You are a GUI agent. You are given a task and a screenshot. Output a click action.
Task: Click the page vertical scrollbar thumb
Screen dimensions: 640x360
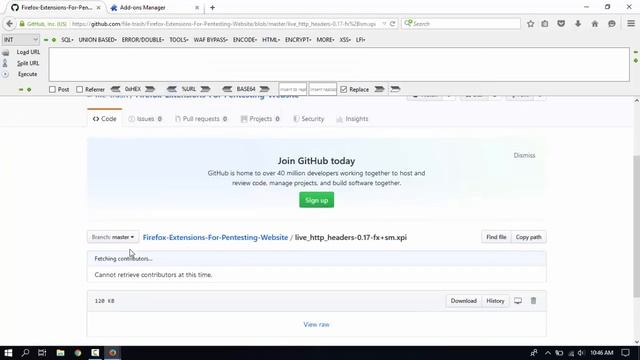coord(636,227)
